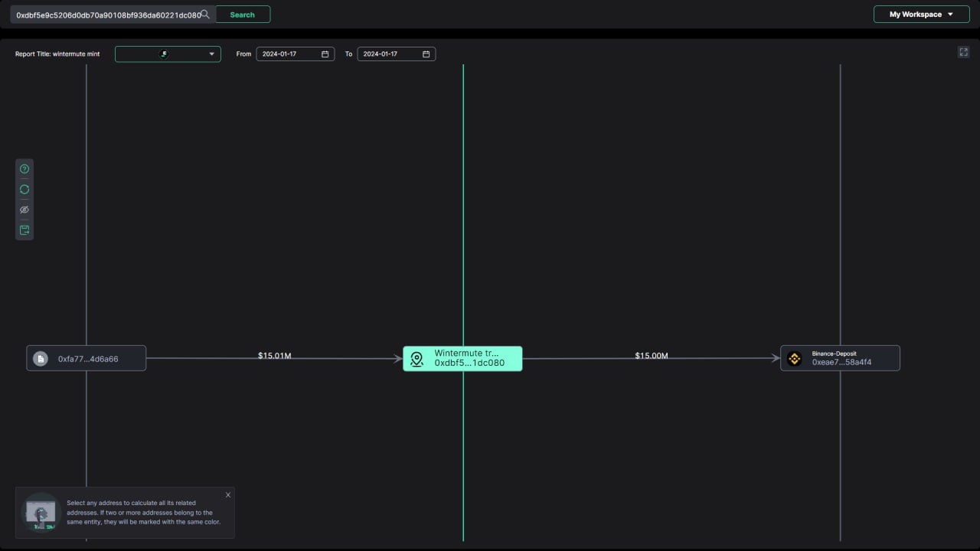Open the token selector dropdown
Screen dimensions: 980x551
168,54
